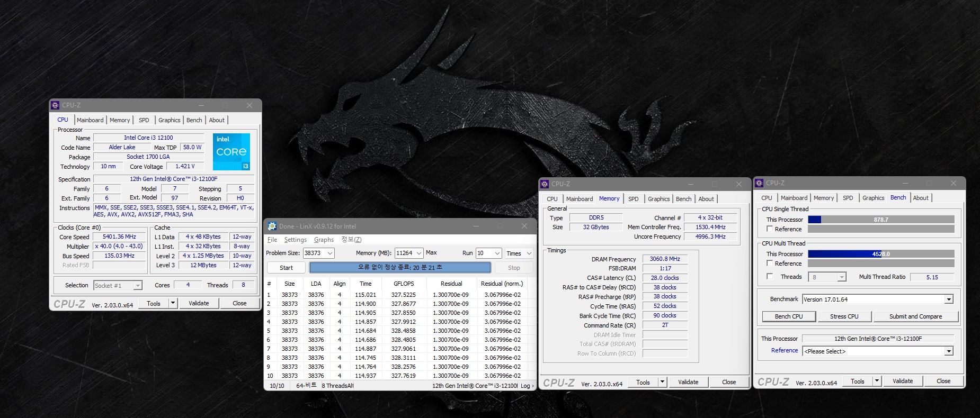Click the CPU-Z icon in the CPU window title bar

55,105
